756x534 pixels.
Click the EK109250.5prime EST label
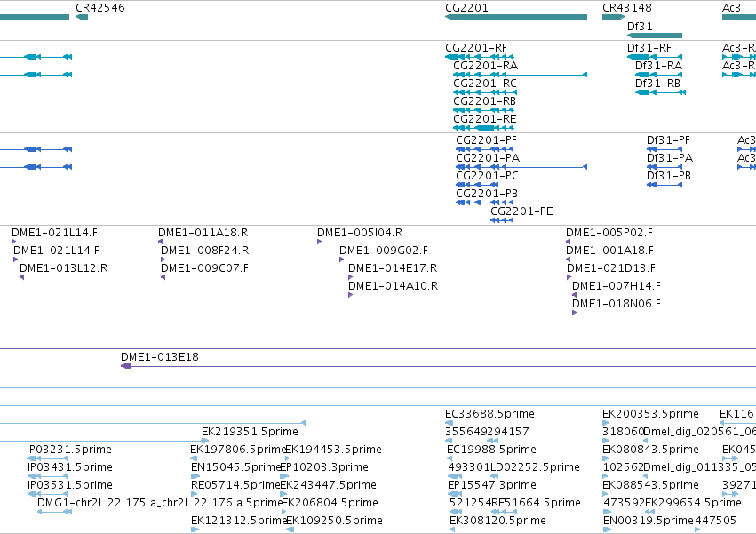tap(334, 521)
